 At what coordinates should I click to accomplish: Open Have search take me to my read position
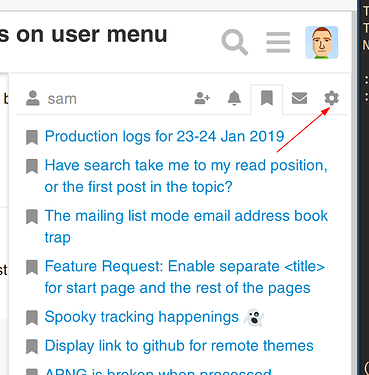click(x=186, y=176)
